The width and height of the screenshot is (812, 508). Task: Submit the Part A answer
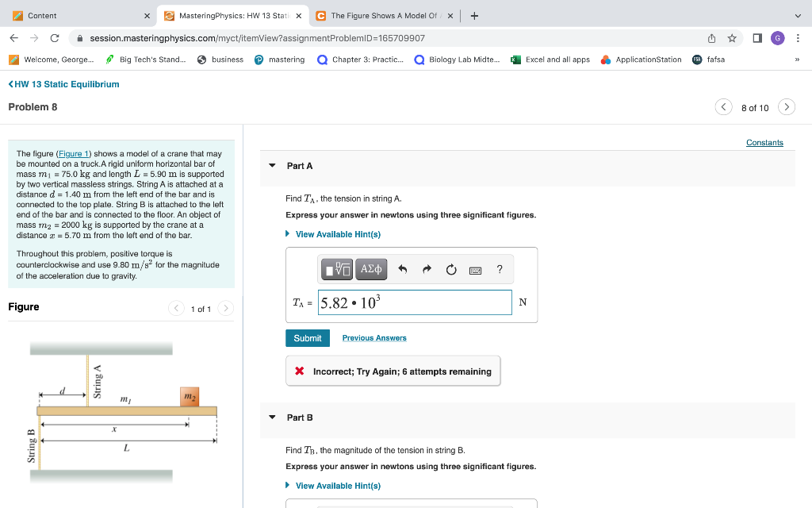[307, 337]
